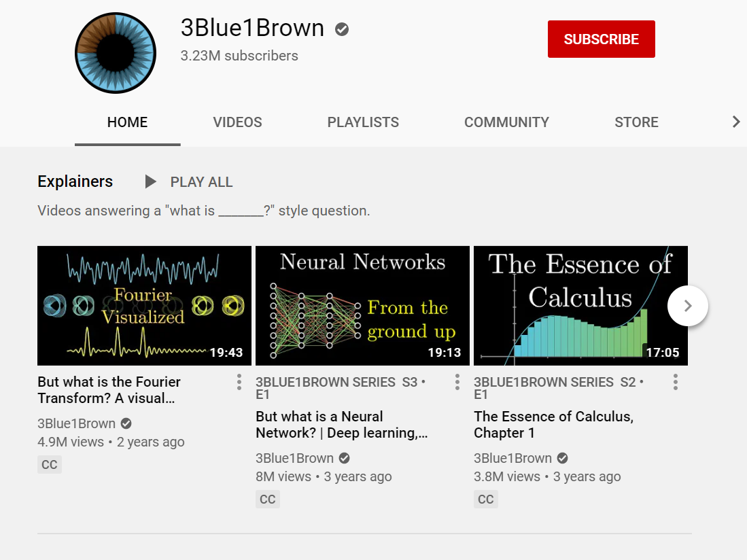The height and width of the screenshot is (560, 747).
Task: Click the PLAY ALL text link
Action: [201, 182]
